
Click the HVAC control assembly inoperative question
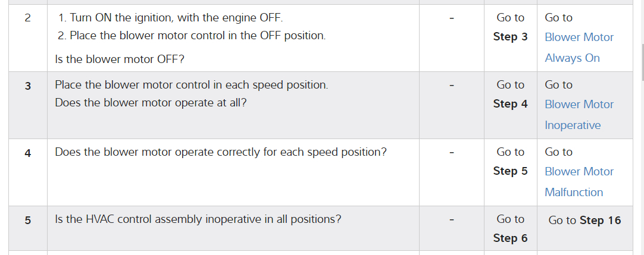(x=198, y=219)
